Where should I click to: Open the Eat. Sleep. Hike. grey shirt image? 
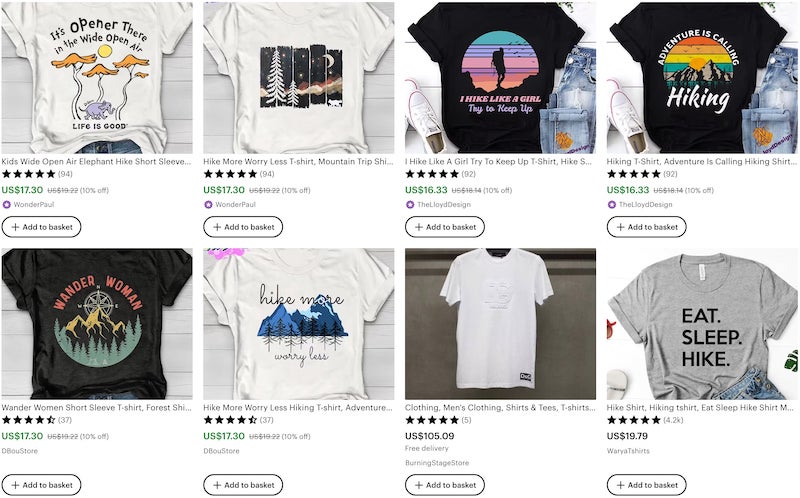pyautogui.click(x=702, y=324)
